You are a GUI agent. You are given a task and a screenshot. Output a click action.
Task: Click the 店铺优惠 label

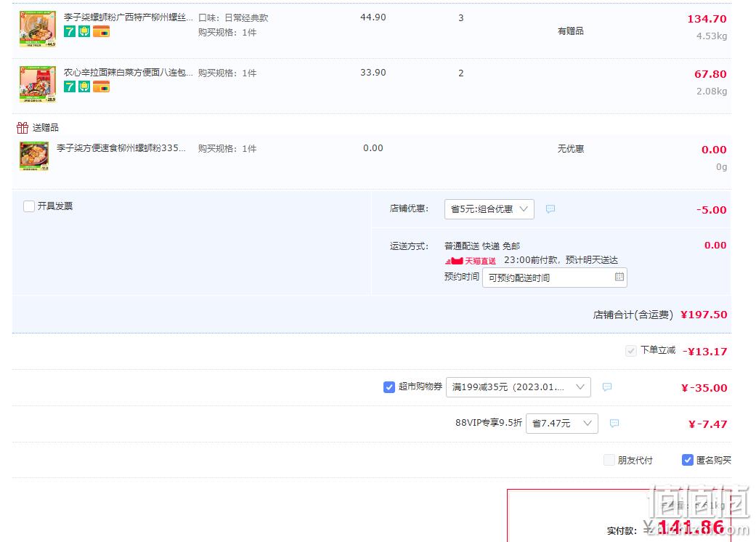click(410, 209)
